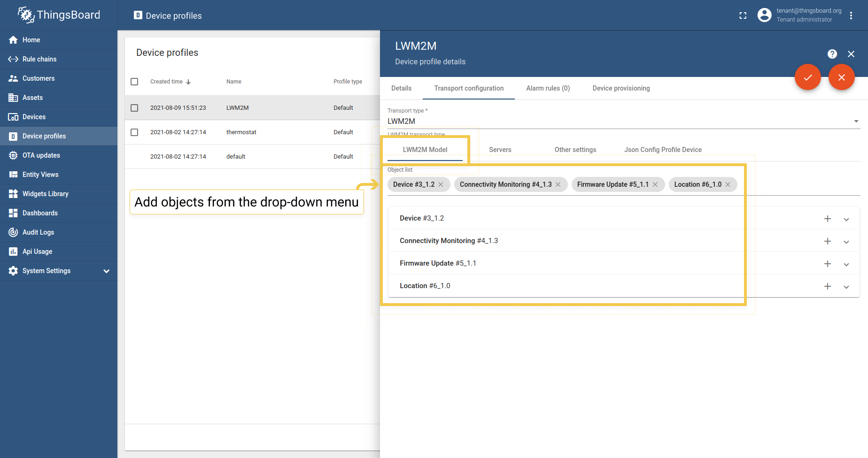
Task: Remove Device #3_1.2 chip
Action: click(441, 184)
